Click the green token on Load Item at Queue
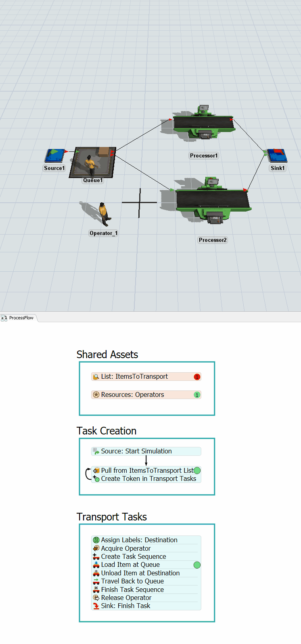 pos(197,565)
